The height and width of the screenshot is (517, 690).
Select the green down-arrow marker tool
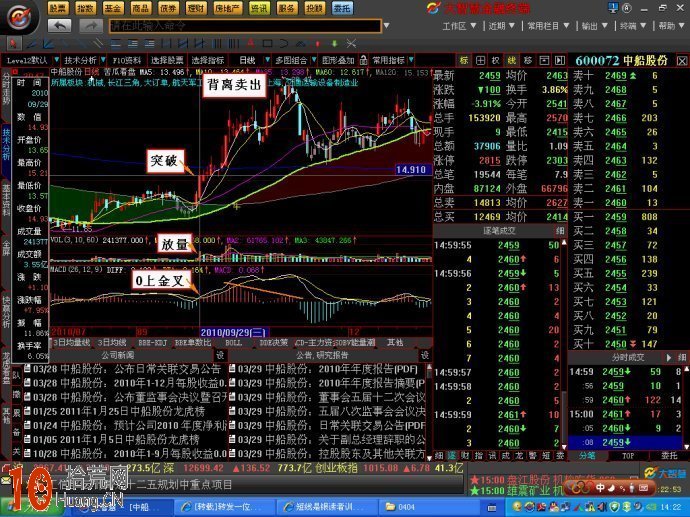(x=334, y=44)
